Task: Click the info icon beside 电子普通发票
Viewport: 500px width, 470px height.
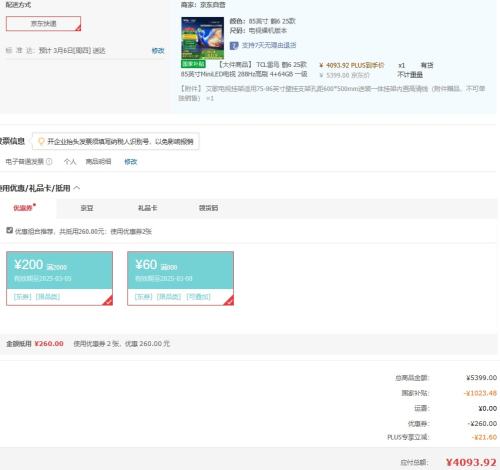Action: point(49,162)
